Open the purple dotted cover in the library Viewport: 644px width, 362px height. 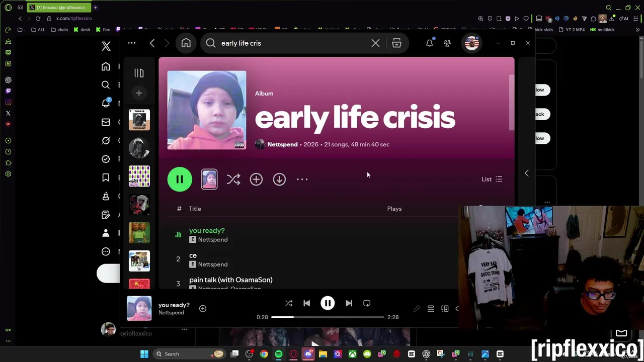pyautogui.click(x=139, y=176)
